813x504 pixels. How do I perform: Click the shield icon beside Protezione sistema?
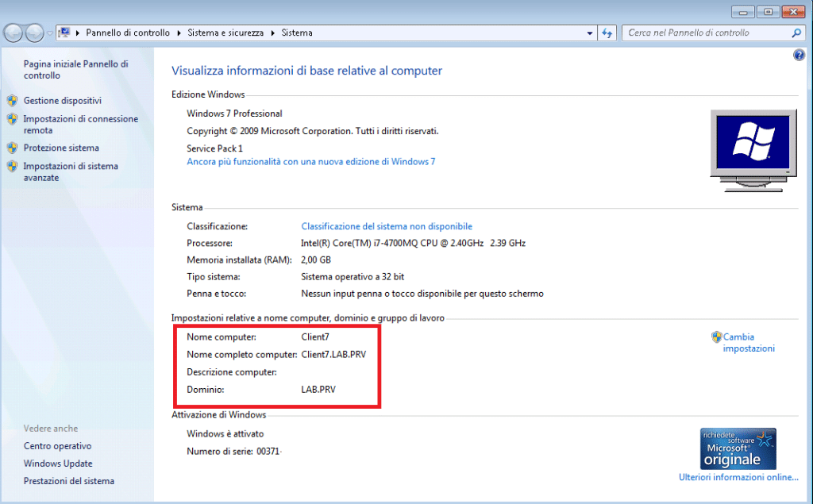(13, 148)
